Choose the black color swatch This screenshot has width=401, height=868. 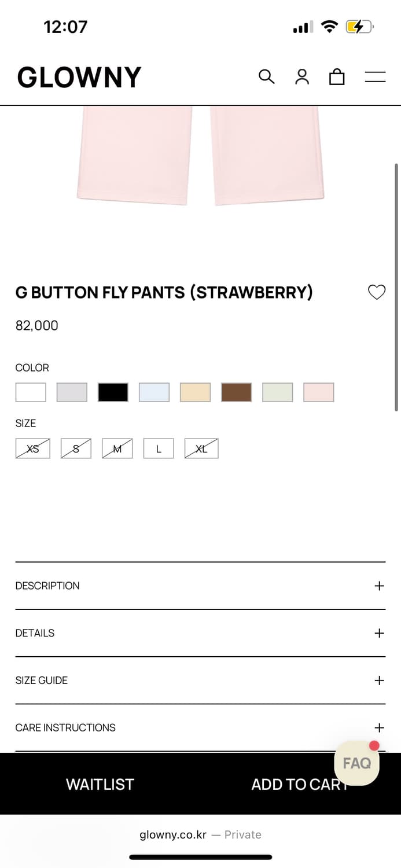pos(113,392)
